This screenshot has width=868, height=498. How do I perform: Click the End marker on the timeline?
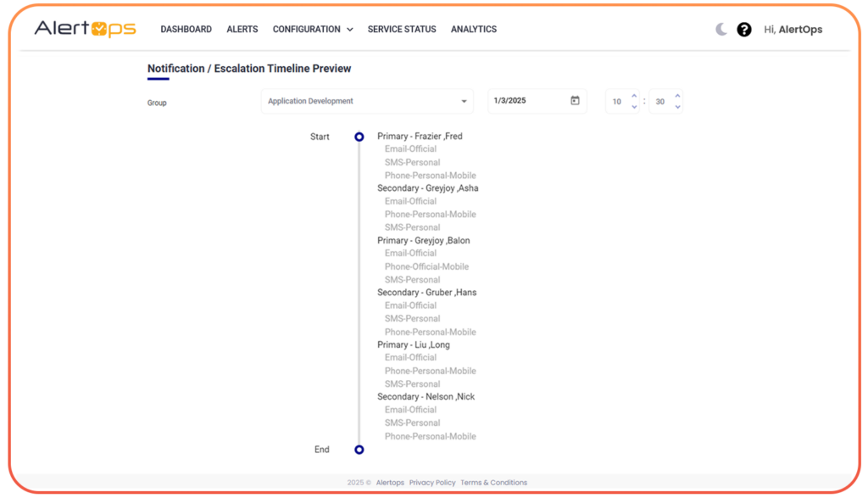pyautogui.click(x=359, y=449)
